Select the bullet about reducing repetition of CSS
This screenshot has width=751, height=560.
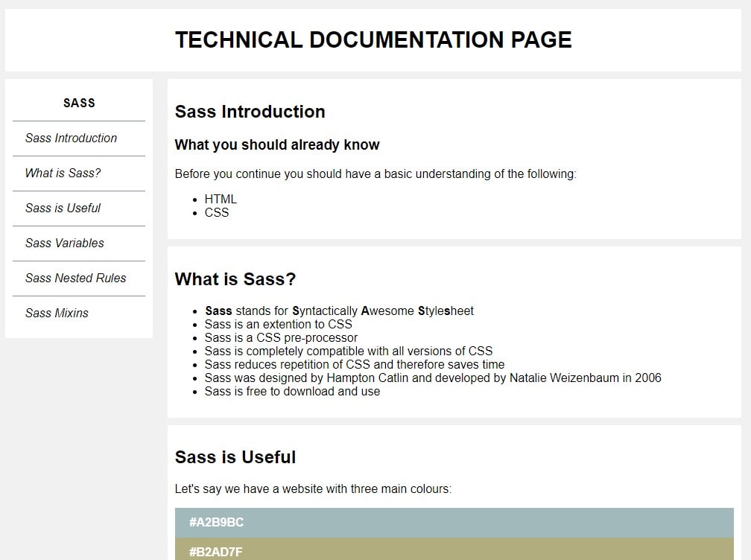click(355, 364)
